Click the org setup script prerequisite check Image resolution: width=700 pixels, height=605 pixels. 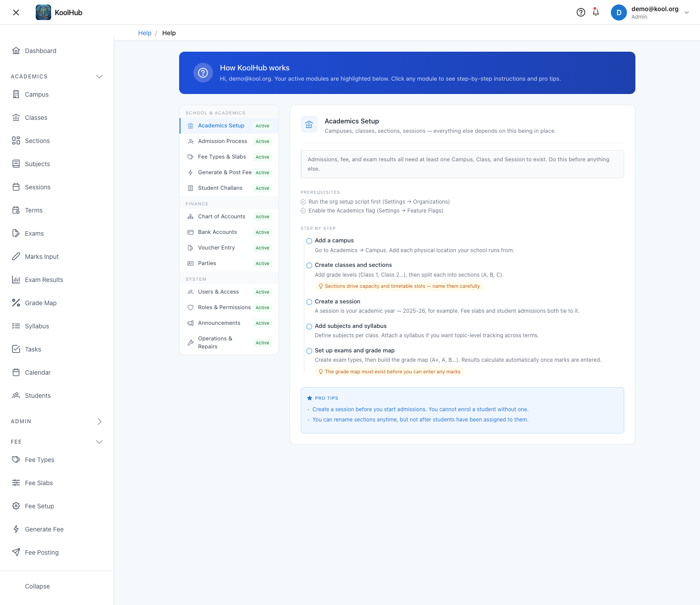click(303, 202)
